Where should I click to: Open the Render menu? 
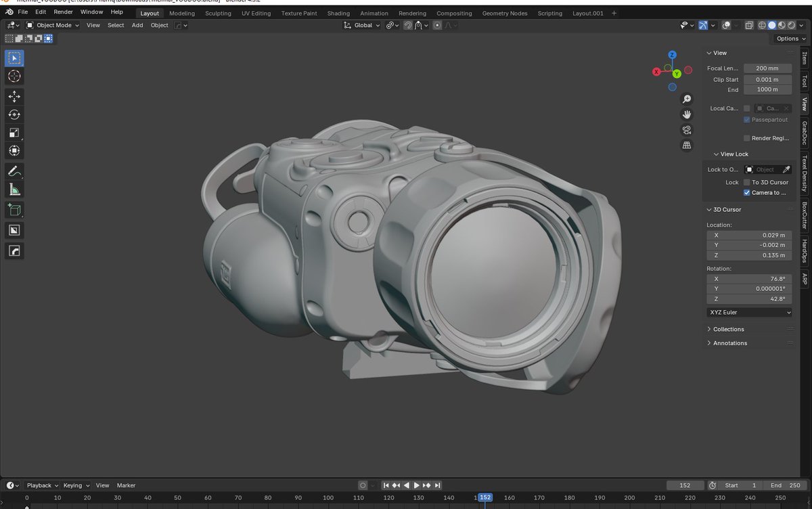[63, 12]
